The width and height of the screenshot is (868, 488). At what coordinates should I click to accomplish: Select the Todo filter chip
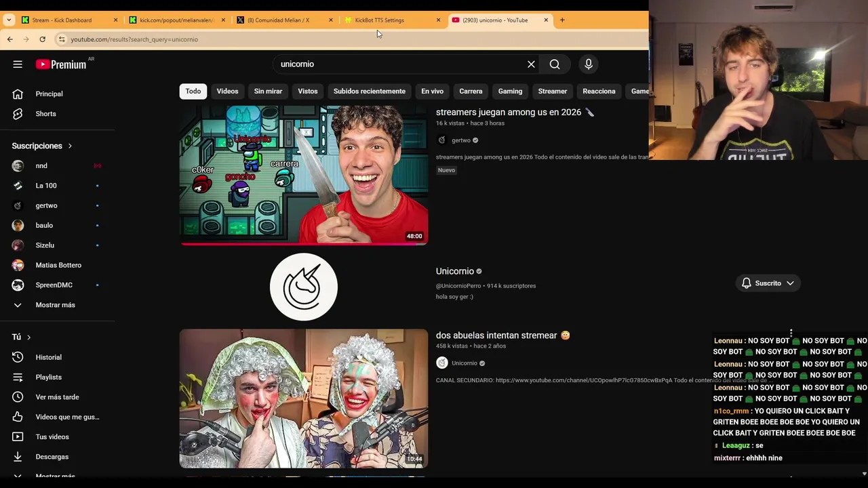tap(193, 91)
